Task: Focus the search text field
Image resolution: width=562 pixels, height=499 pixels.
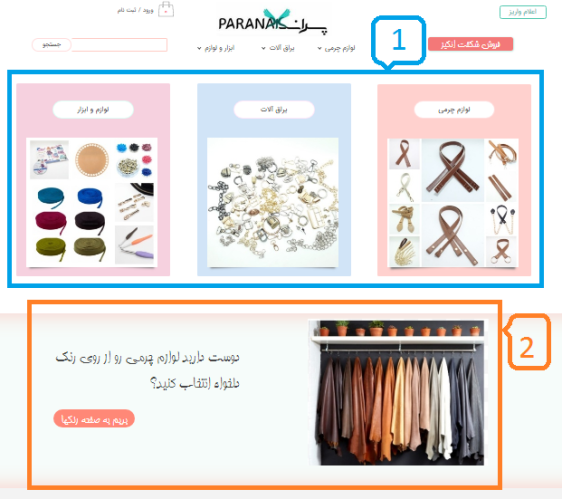Action: 119,45
